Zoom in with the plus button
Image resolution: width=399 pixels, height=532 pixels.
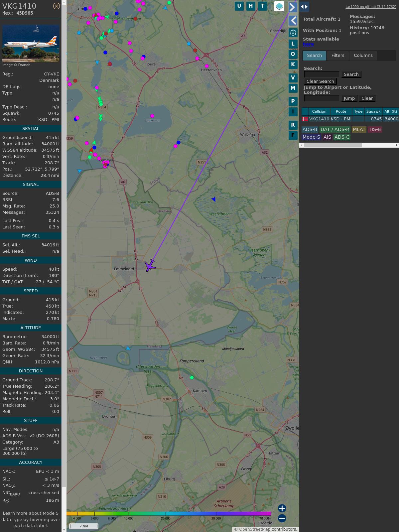tap(282, 508)
